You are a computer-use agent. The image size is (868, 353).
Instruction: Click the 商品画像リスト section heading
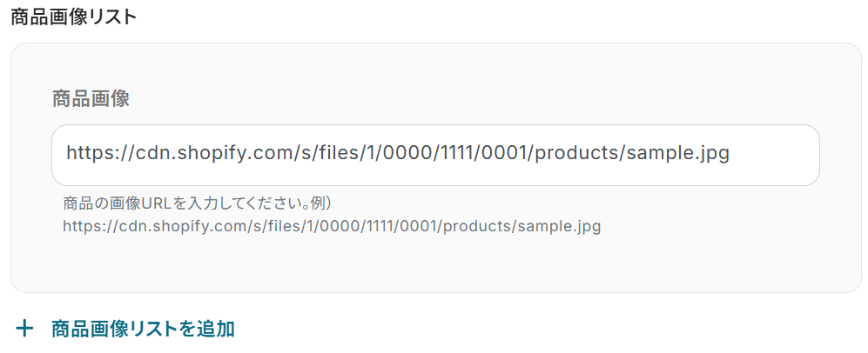(x=73, y=17)
